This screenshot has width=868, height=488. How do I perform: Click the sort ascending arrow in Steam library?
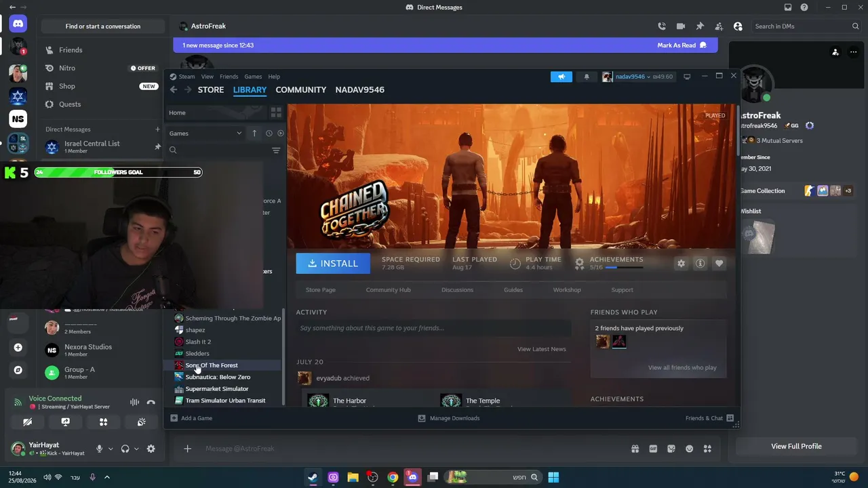pos(254,134)
